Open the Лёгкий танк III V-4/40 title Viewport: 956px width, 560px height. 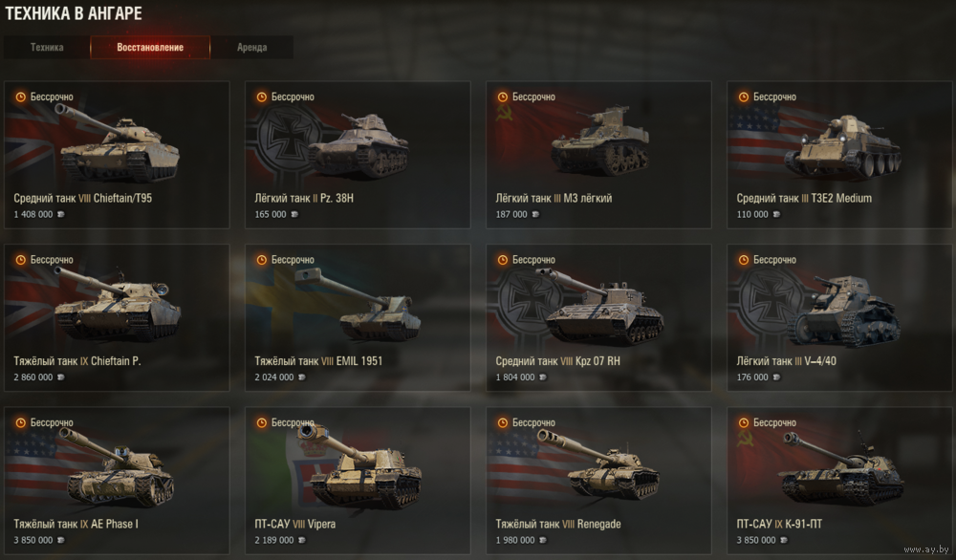(x=786, y=360)
